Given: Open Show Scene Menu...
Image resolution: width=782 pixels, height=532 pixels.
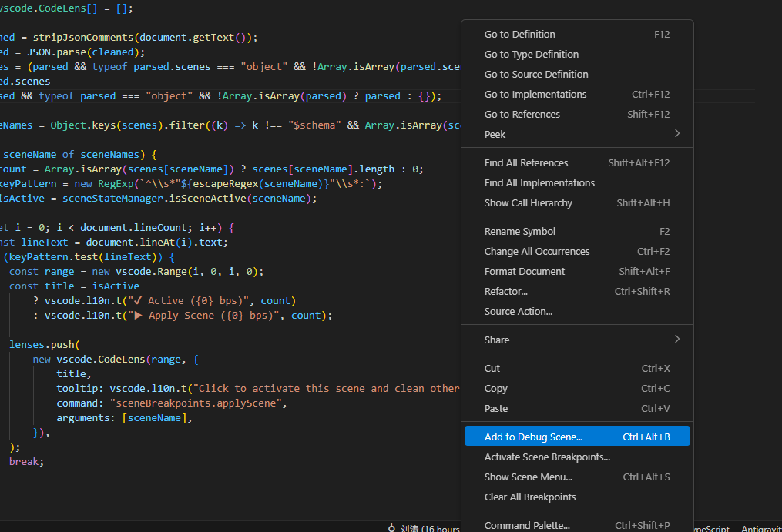Looking at the screenshot, I should (577, 477).
